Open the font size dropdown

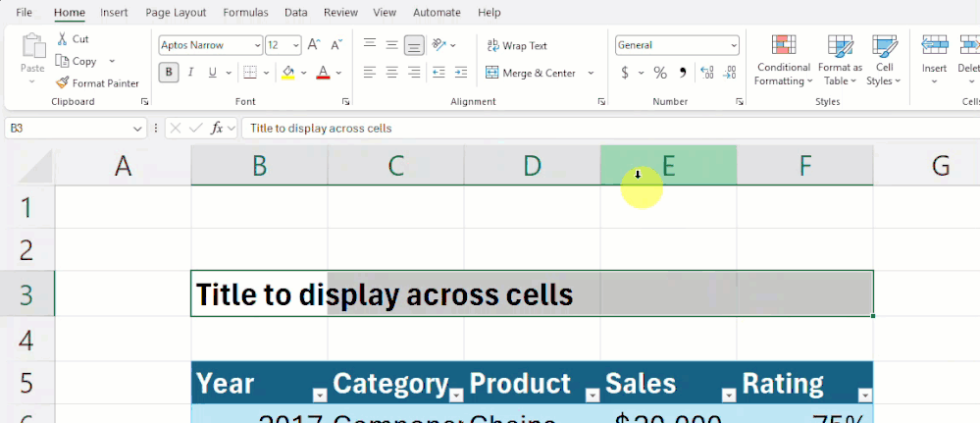click(296, 45)
